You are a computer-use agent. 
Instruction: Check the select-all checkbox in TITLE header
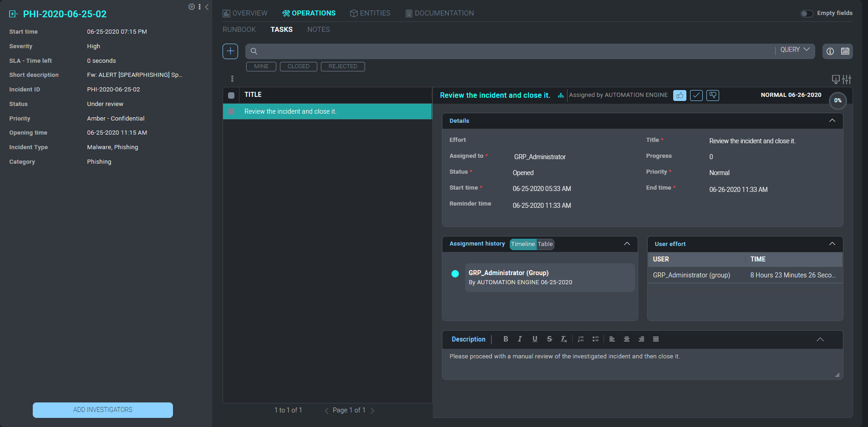[x=231, y=95]
